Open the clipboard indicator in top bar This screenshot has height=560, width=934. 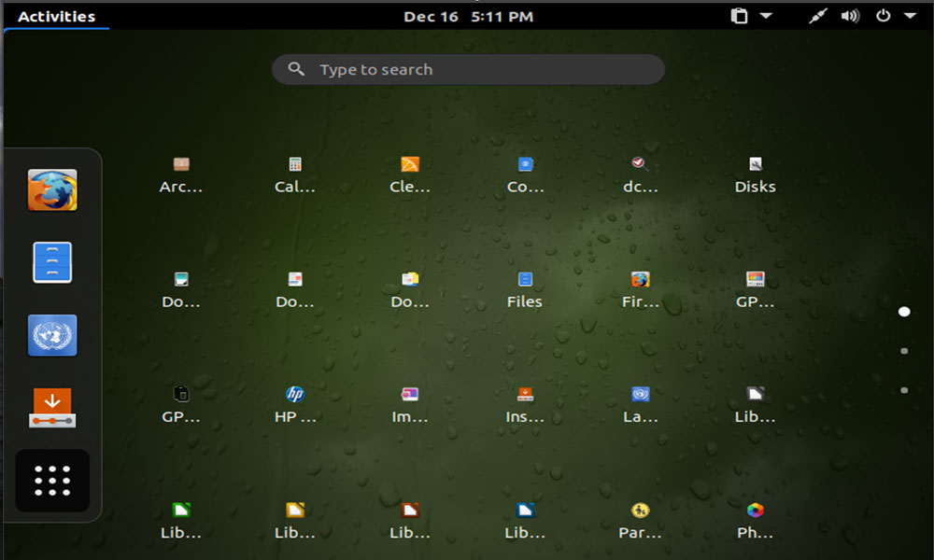tap(739, 16)
